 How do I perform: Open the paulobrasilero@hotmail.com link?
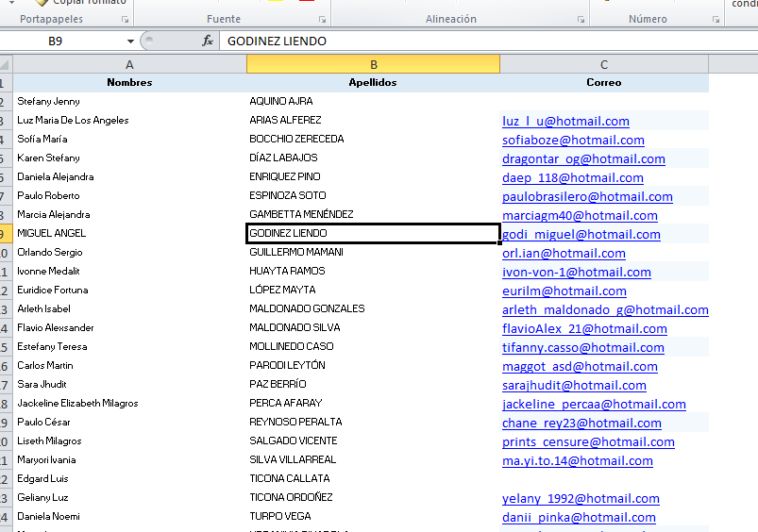pos(587,196)
